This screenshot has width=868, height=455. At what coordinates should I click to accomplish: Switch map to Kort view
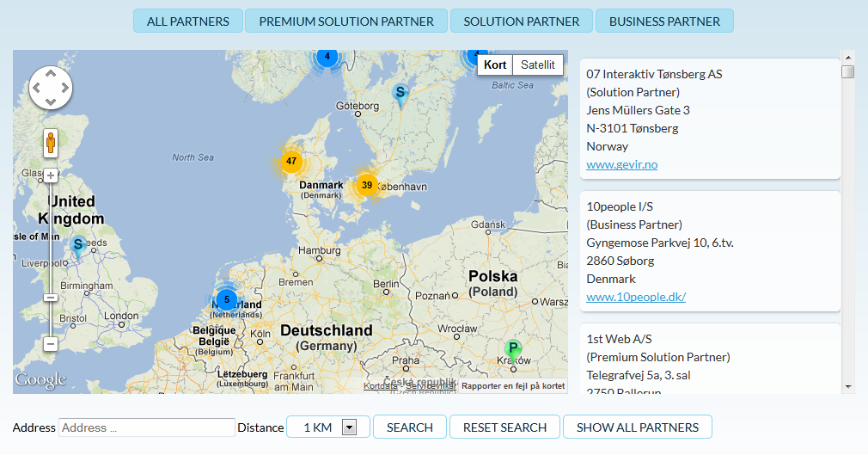click(495, 65)
